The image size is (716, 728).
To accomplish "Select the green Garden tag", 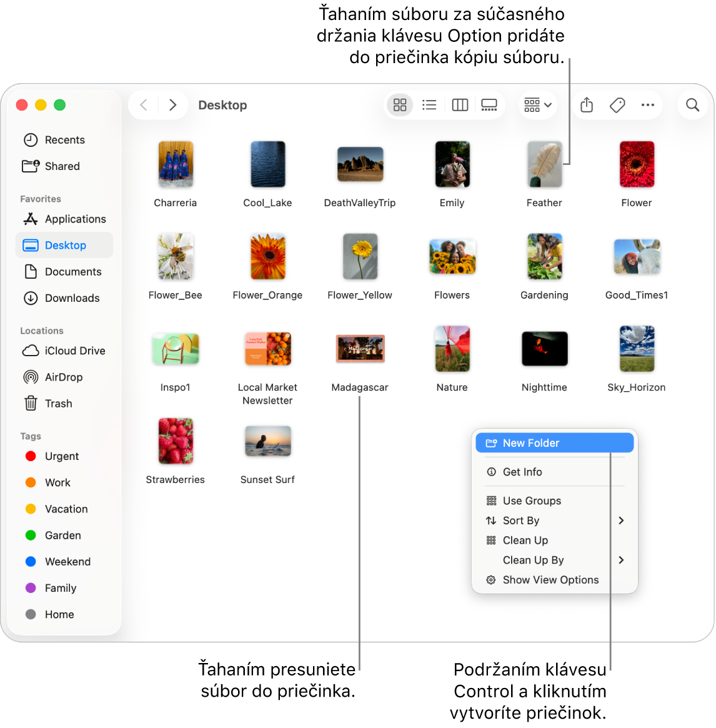I will pos(64,536).
